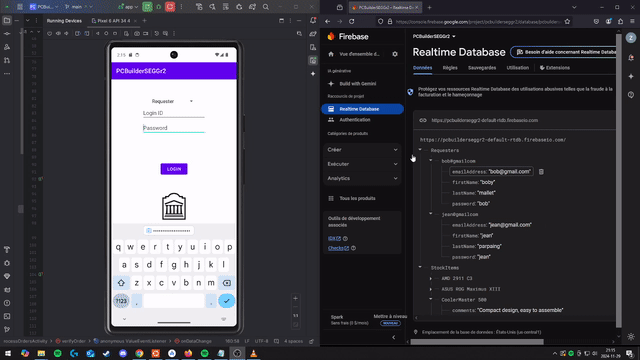Click the Build with Gemini sparkle icon

331,84
